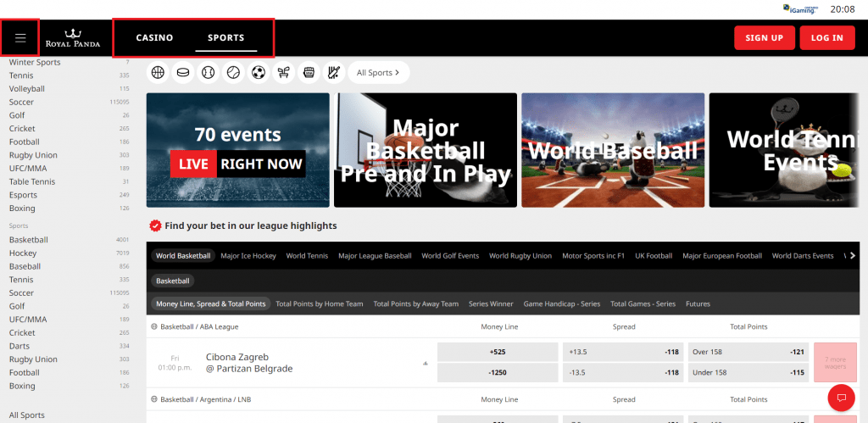Click globe icon next to Basketball / Argentina / LNB
The width and height of the screenshot is (868, 423).
coord(154,399)
